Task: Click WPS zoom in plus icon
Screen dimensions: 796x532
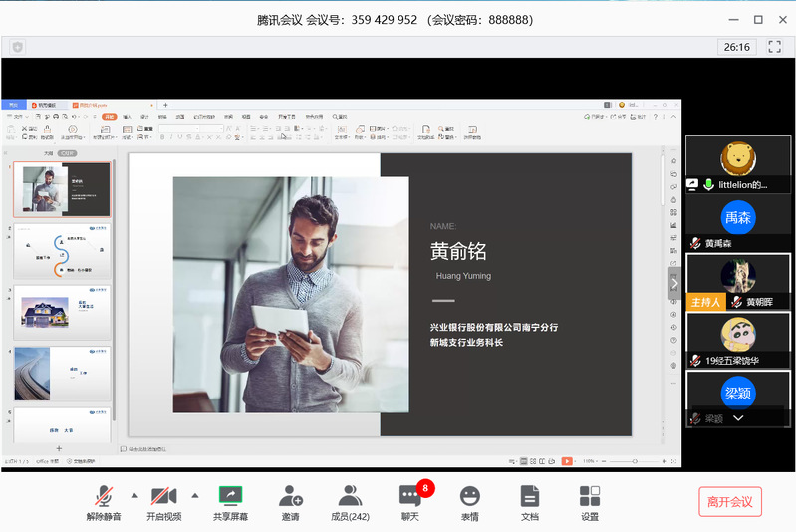Action: pos(664,461)
